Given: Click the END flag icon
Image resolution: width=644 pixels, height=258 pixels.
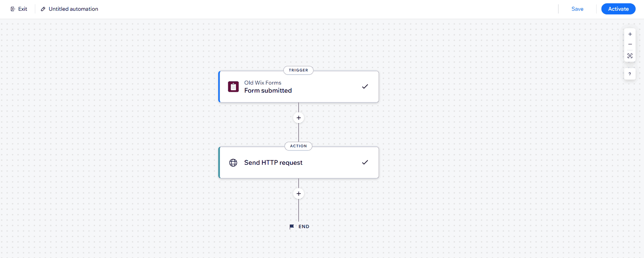Looking at the screenshot, I should (x=292, y=227).
